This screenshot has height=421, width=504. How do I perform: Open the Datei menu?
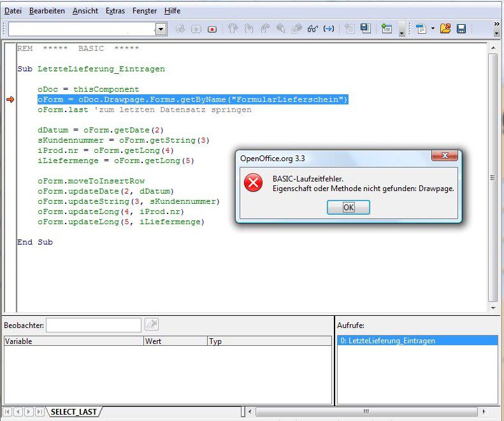[x=13, y=11]
